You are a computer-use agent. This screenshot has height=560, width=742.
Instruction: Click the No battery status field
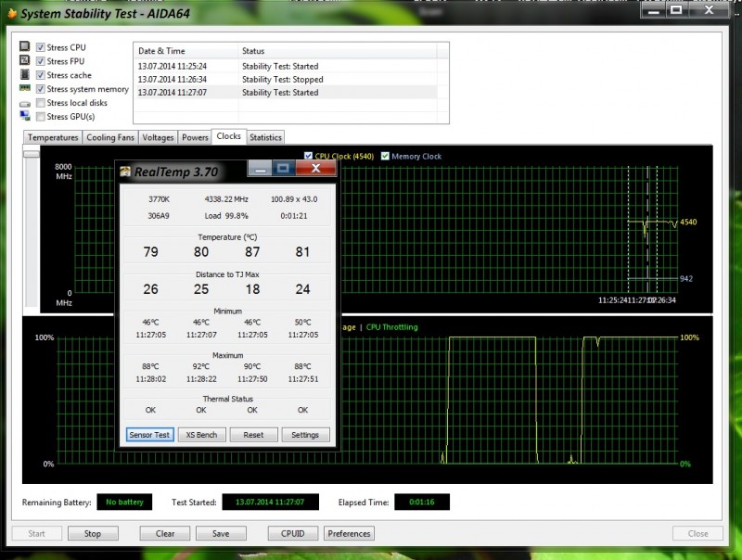tap(124, 502)
